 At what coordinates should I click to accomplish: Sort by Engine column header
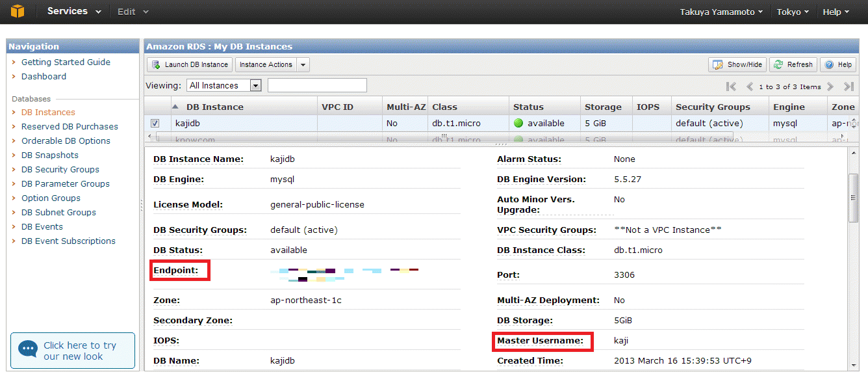point(797,107)
